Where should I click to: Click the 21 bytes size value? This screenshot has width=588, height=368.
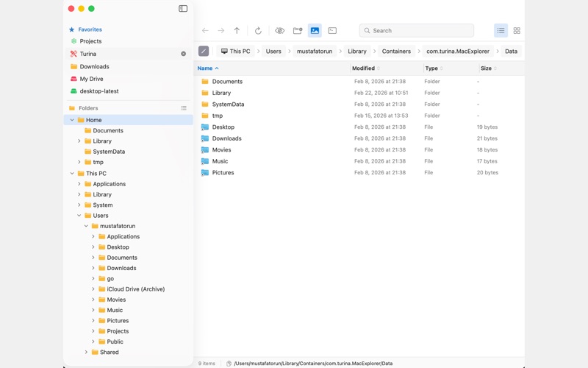[x=487, y=138]
